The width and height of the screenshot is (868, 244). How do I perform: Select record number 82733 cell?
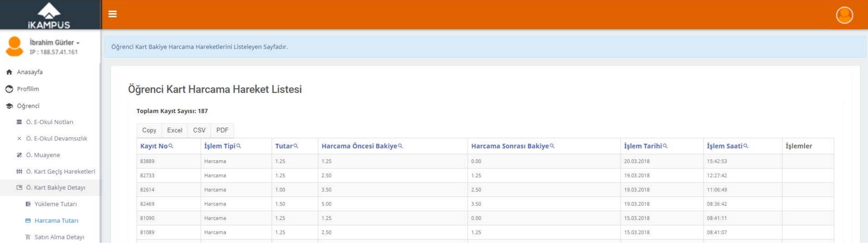coord(169,175)
